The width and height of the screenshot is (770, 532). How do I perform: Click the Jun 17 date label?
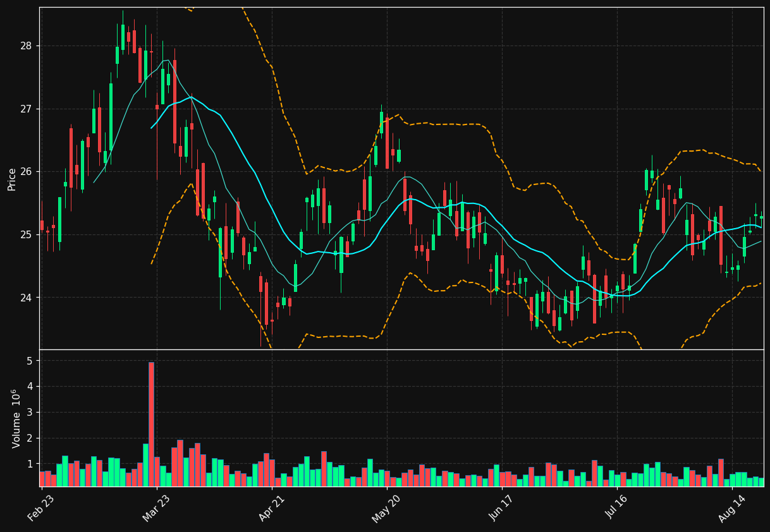501,508
